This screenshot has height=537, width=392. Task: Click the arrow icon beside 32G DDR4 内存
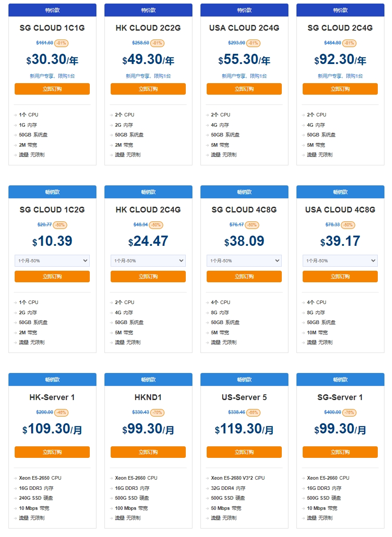[208, 488]
